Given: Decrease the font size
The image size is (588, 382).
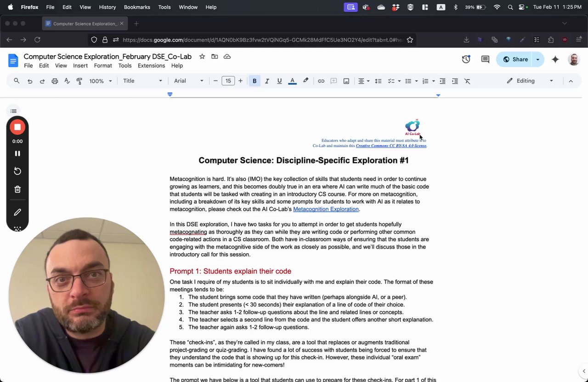Looking at the screenshot, I should (215, 81).
